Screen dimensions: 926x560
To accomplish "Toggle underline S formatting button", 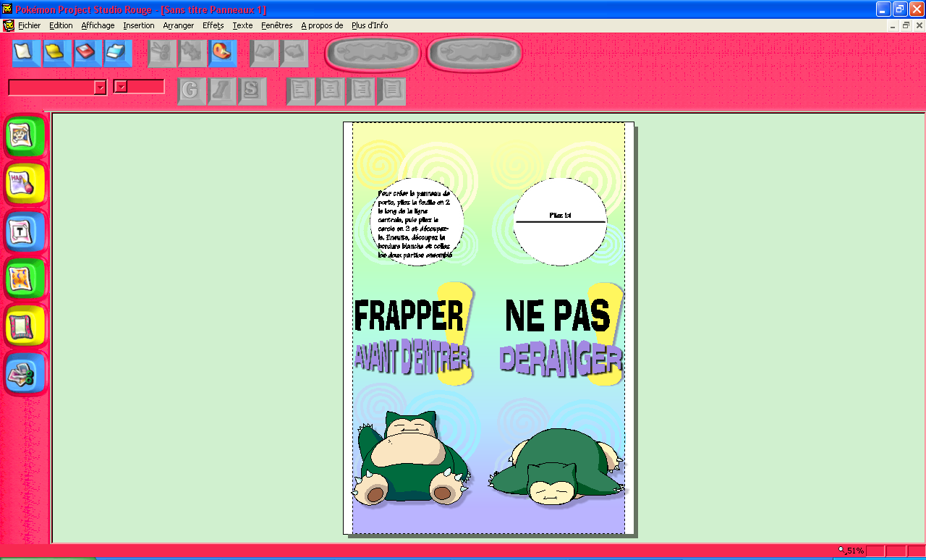I will pyautogui.click(x=252, y=91).
